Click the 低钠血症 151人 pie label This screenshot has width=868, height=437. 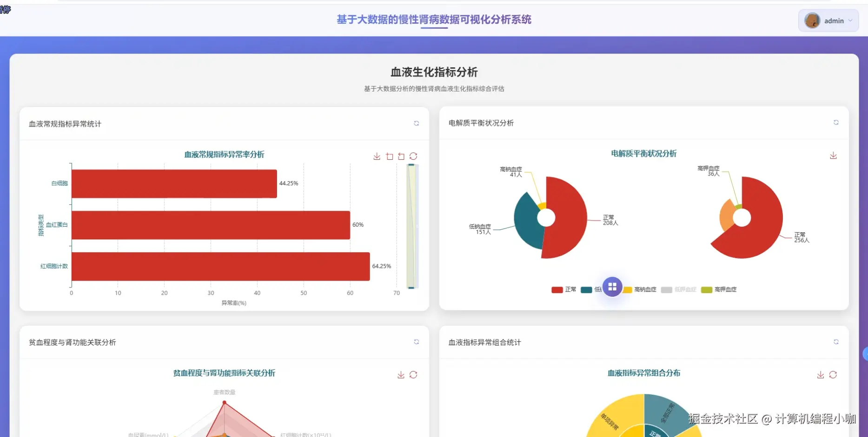[x=480, y=229]
